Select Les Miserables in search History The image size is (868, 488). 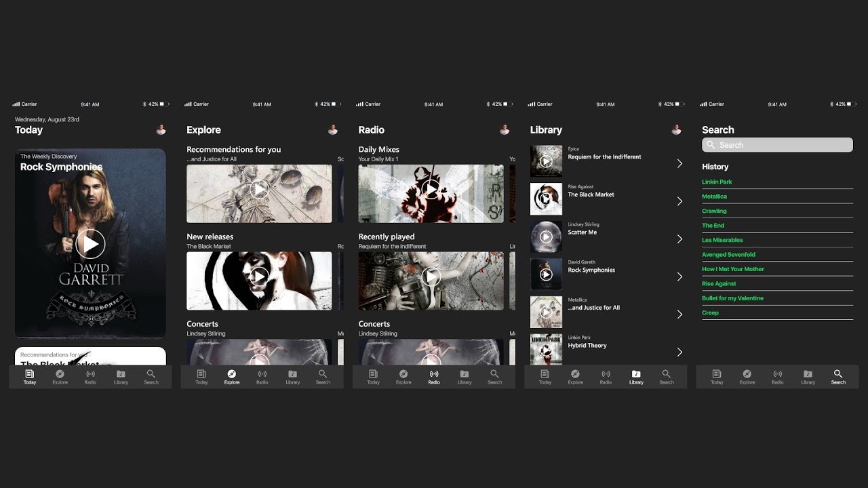[x=722, y=240]
